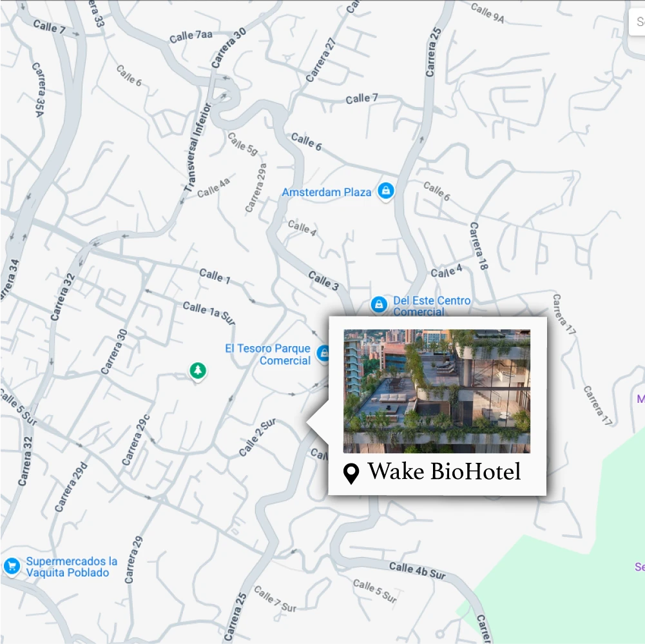Click the Calle 7aa street label

click(x=191, y=36)
